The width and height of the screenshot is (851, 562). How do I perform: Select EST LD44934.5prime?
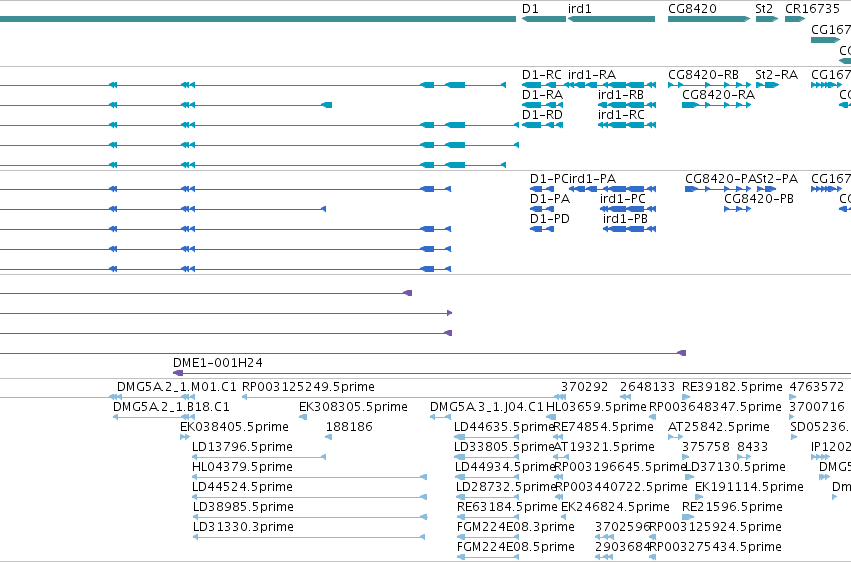pyautogui.click(x=487, y=478)
